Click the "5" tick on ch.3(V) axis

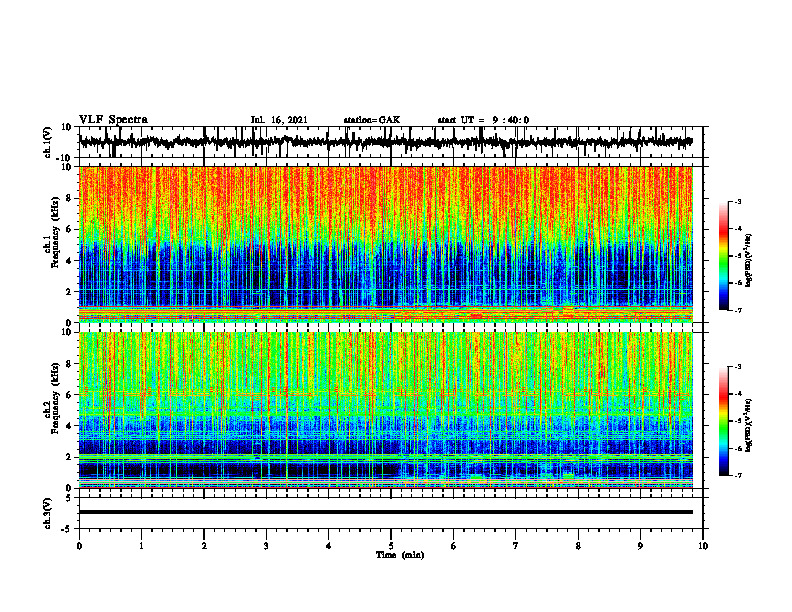point(69,498)
